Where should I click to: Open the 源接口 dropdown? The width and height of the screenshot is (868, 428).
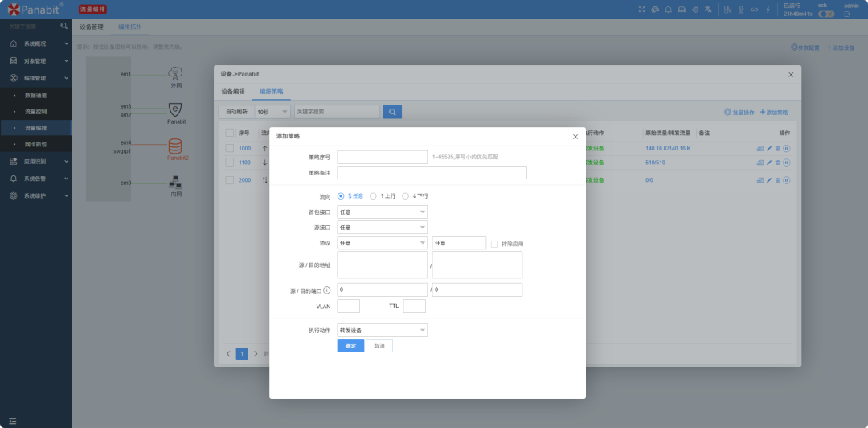point(382,228)
